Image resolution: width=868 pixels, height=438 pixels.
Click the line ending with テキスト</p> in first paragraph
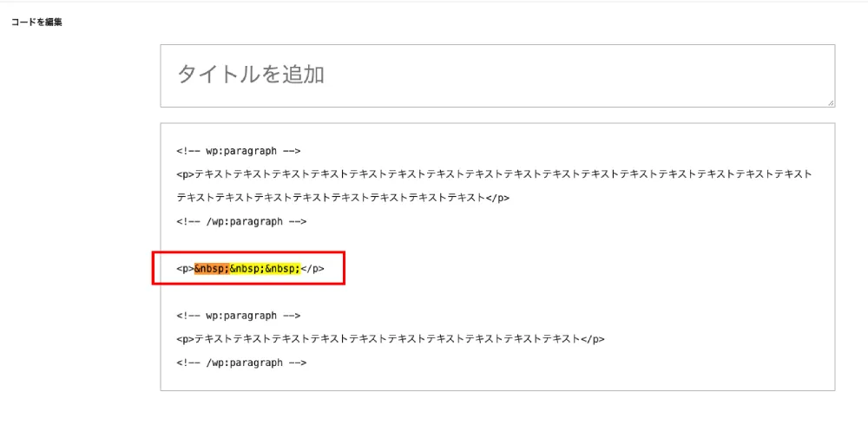[x=343, y=198]
